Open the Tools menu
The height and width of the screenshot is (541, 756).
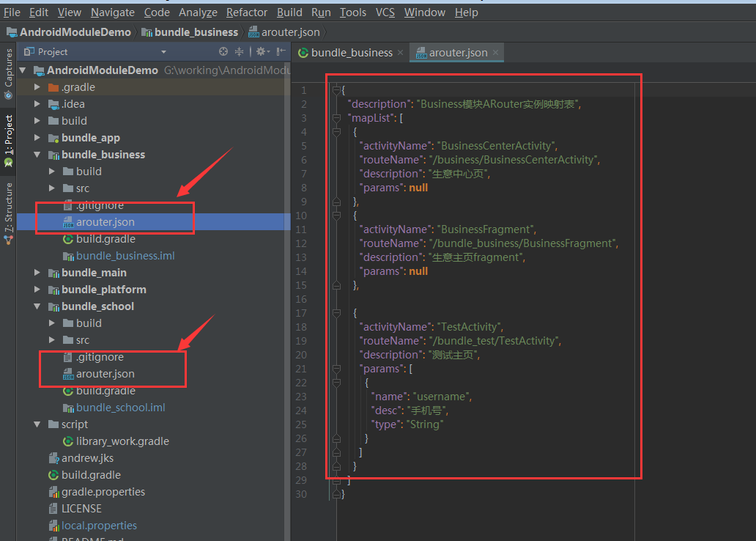point(352,12)
